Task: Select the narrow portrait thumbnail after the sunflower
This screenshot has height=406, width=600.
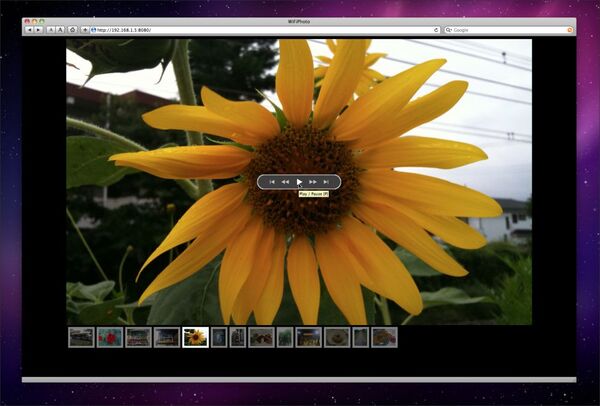Action: 218,337
